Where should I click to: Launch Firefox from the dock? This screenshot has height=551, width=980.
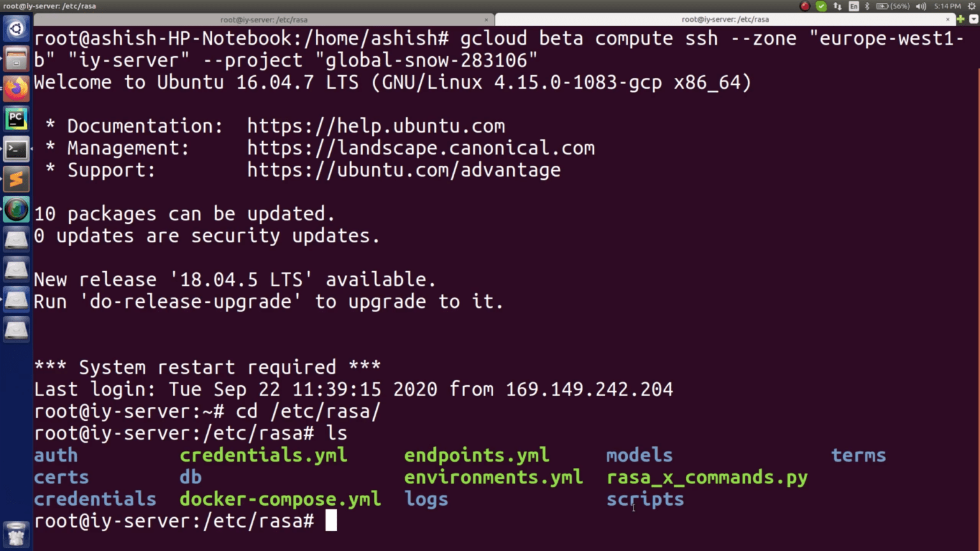click(x=16, y=87)
